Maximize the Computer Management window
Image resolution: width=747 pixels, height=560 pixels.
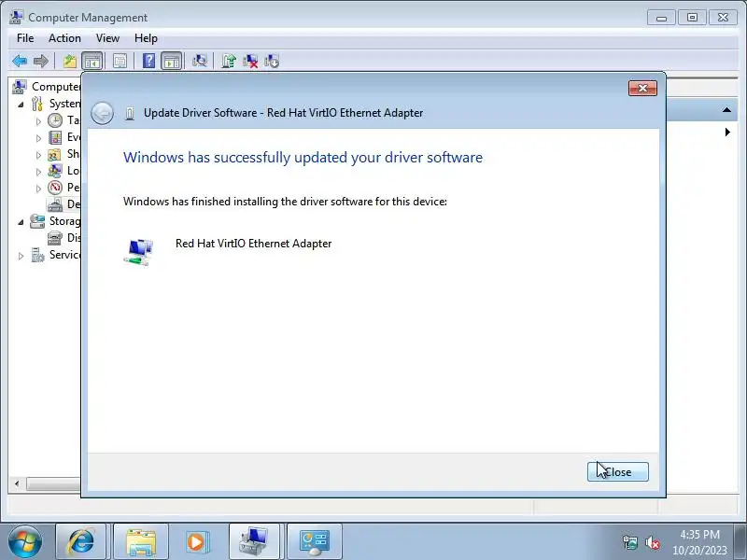tap(692, 18)
